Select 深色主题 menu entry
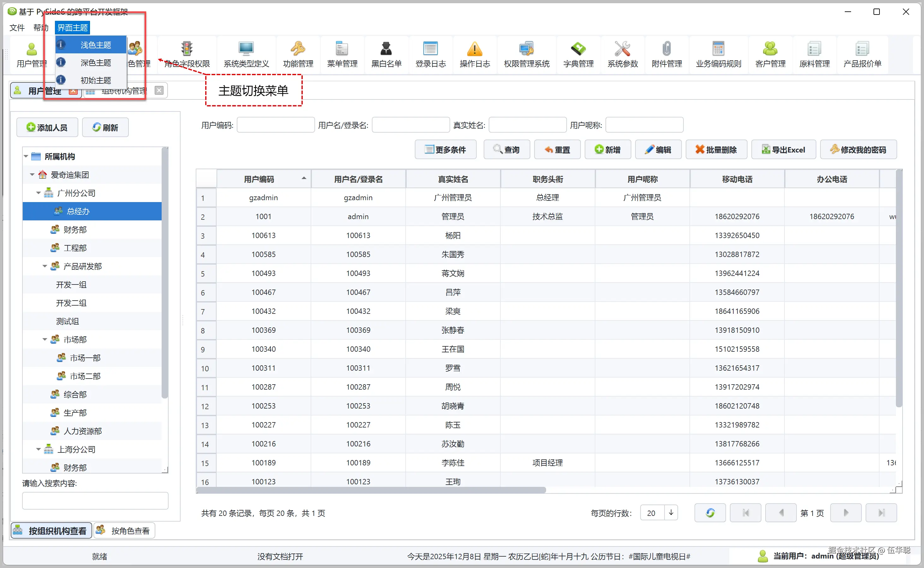The image size is (924, 568). (95, 63)
